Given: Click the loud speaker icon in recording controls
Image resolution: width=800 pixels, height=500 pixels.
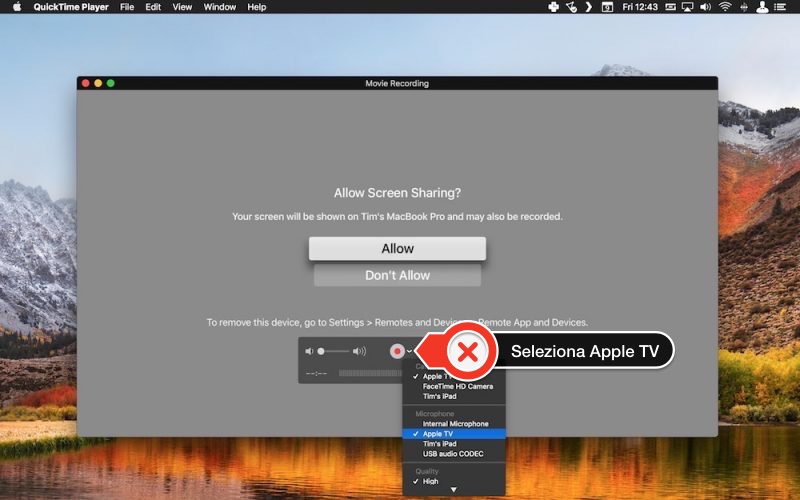Looking at the screenshot, I should 359,351.
